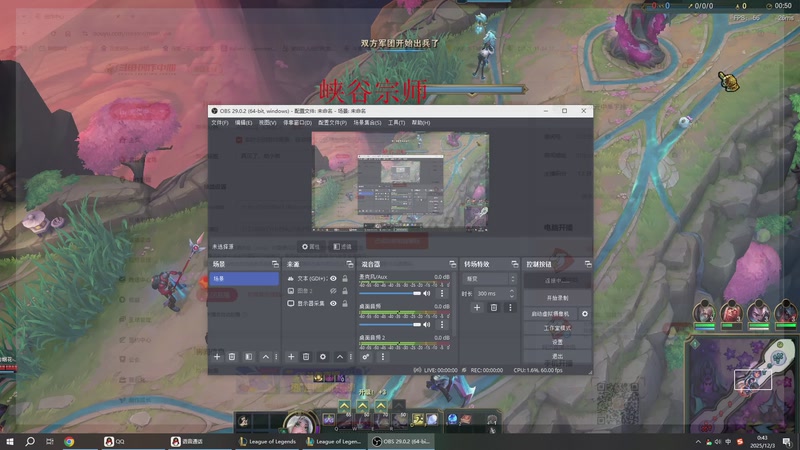Add a new source with the plus icon
Image resolution: width=800 pixels, height=450 pixels.
point(291,357)
